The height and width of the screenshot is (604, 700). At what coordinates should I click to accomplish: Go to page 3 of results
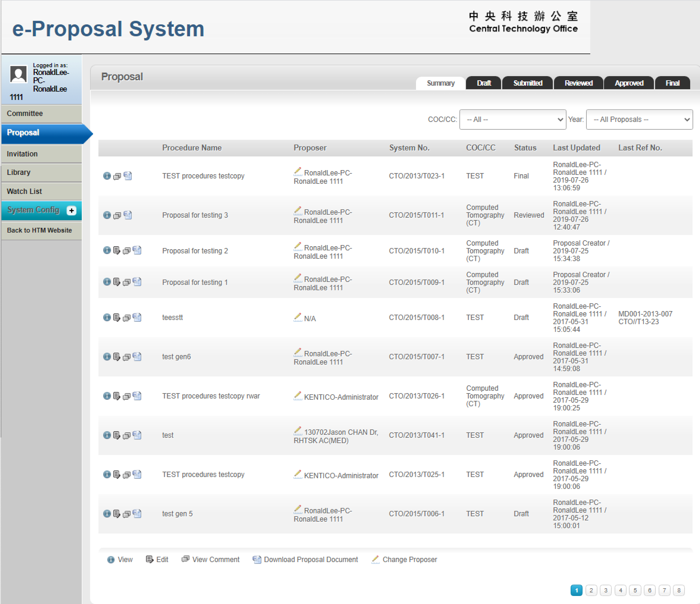[x=605, y=590]
